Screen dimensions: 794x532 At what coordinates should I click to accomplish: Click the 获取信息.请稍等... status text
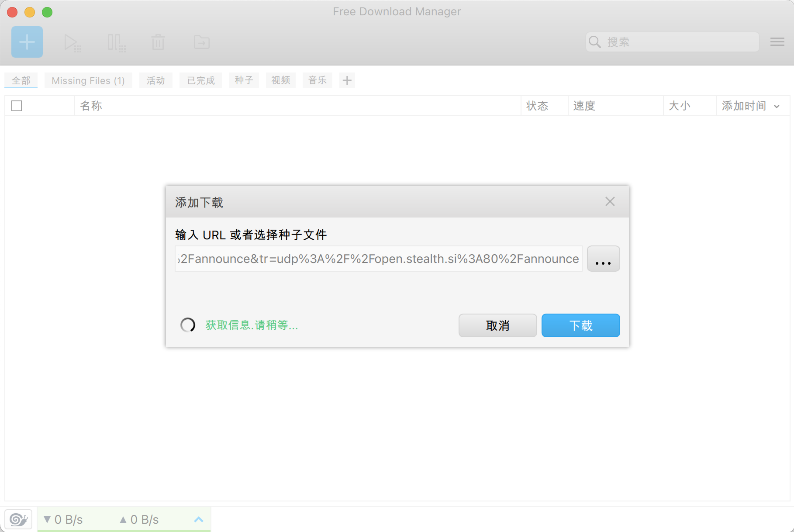click(x=252, y=325)
